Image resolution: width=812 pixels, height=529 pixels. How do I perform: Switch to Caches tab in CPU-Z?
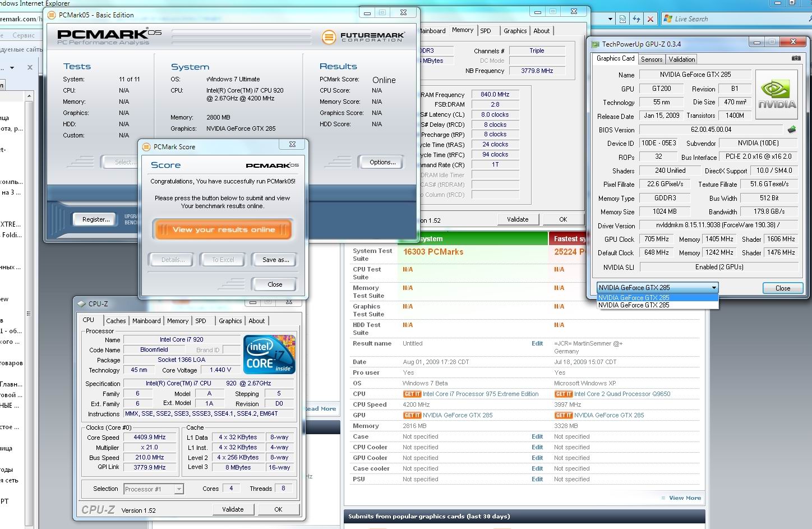pos(116,321)
